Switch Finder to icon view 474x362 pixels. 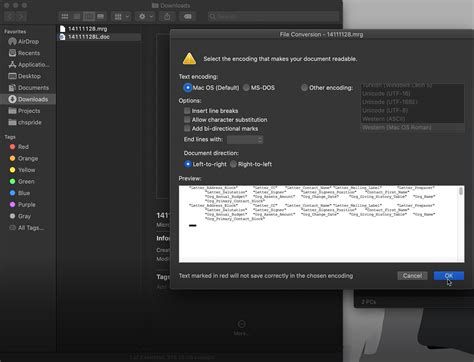click(x=65, y=16)
